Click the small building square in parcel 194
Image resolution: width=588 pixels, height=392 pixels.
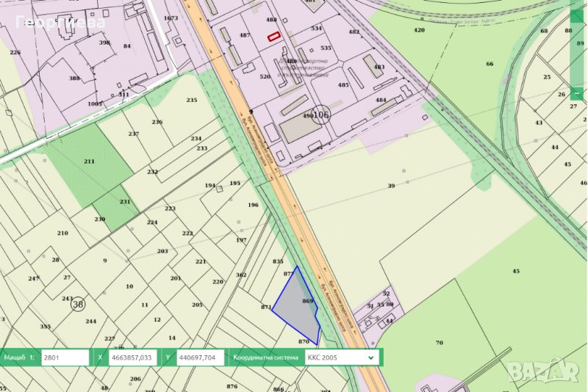220,189
